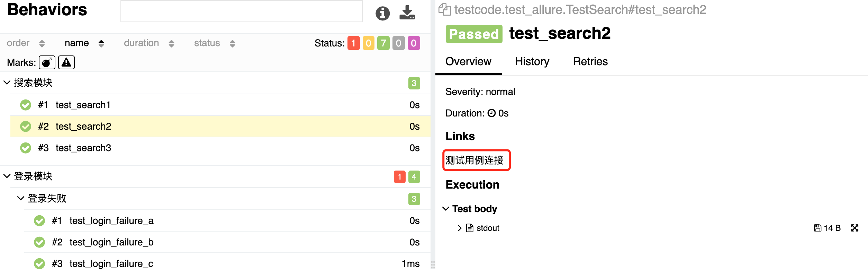
Task: Toggle the warning triangle mark filter
Action: point(66,62)
